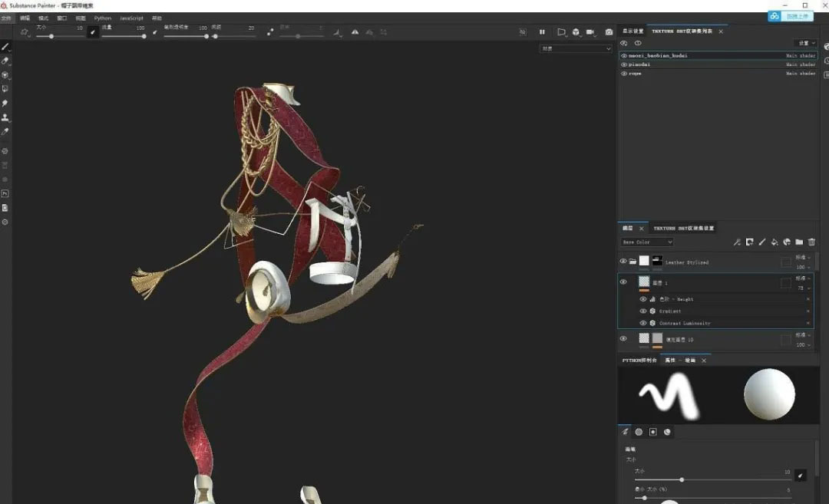Click the add mask icon in layers panel

[x=750, y=242]
